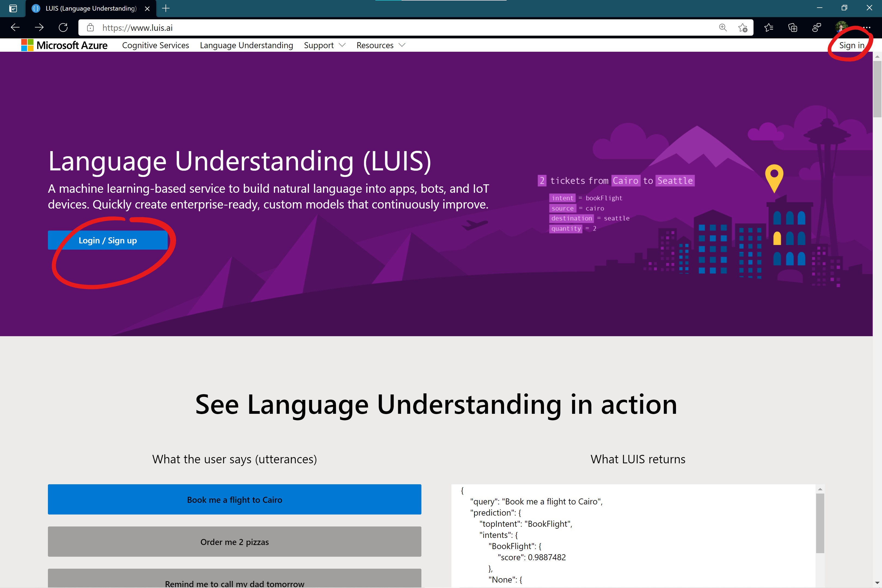Viewport: 882px width, 588px height.
Task: Click '"topIntent": "BookFlight"' line in JSON
Action: [526, 523]
